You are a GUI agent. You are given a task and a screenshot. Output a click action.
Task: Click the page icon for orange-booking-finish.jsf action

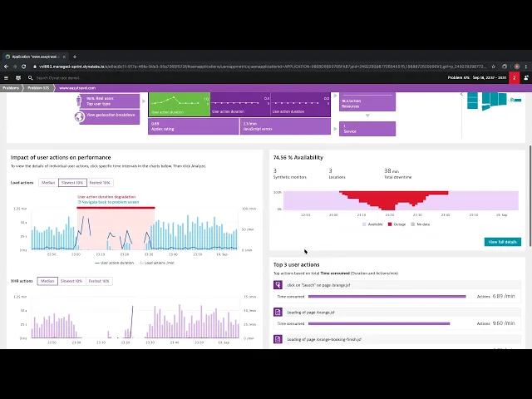278,339
